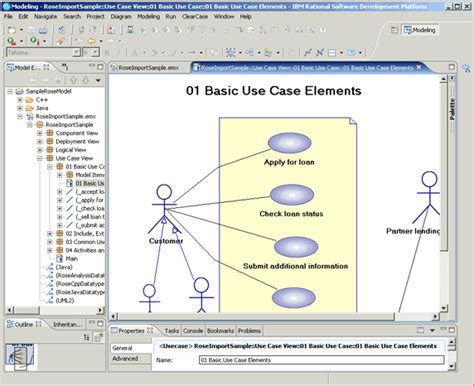Collapse the Use Case View node
Viewport: 474px width, 386px height.
[x=40, y=158]
